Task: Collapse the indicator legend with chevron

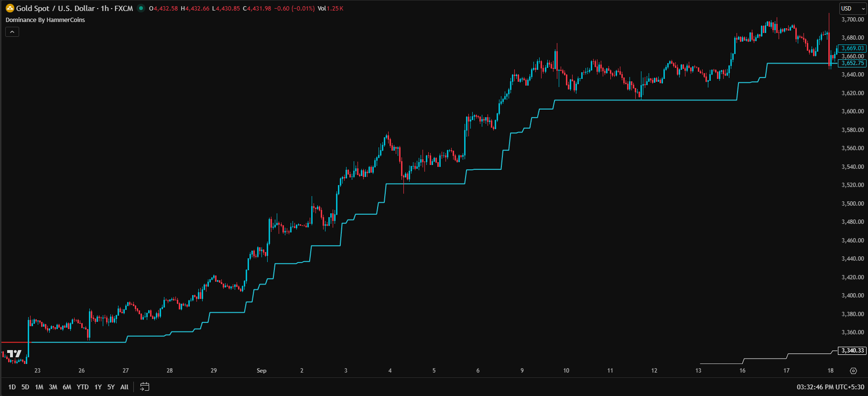Action: [12, 32]
